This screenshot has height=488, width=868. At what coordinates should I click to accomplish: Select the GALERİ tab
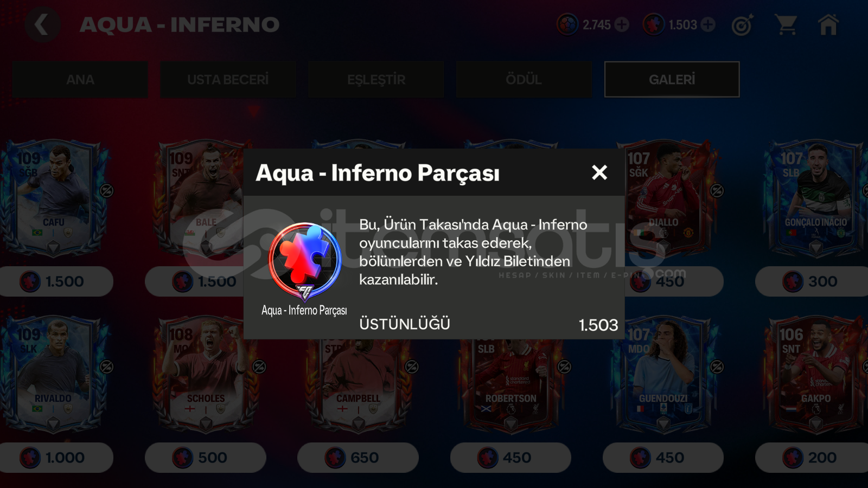point(672,80)
